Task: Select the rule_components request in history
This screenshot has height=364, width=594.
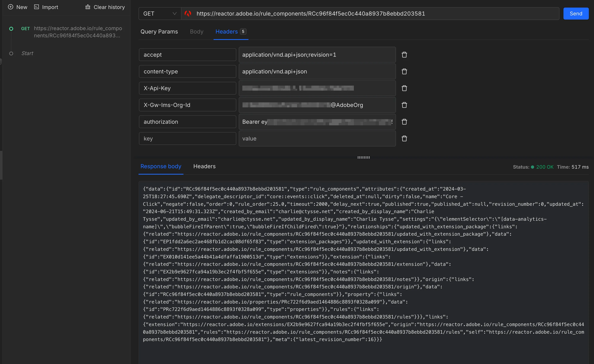Action: [72, 32]
